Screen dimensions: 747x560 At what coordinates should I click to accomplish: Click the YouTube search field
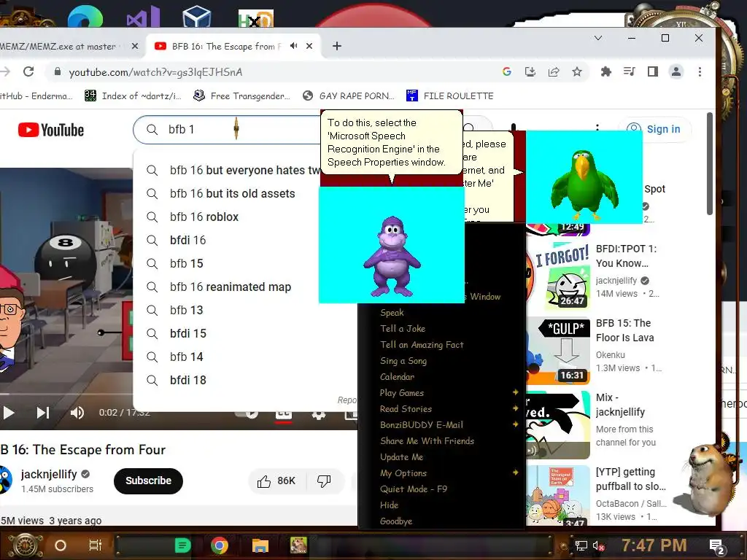click(x=228, y=130)
